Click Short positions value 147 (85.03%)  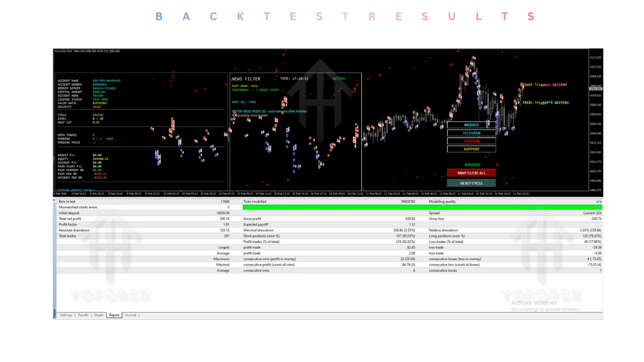pos(406,236)
